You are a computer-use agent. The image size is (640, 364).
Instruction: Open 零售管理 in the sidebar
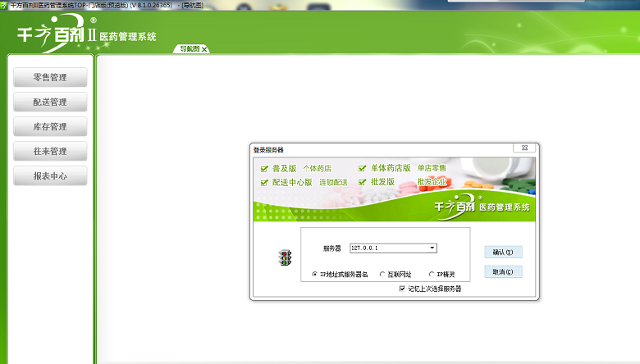(50, 78)
